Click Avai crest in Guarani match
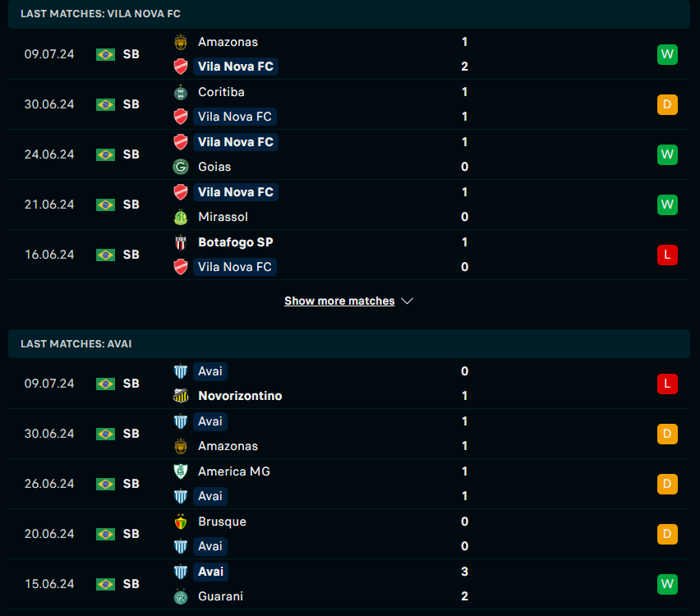 (181, 572)
